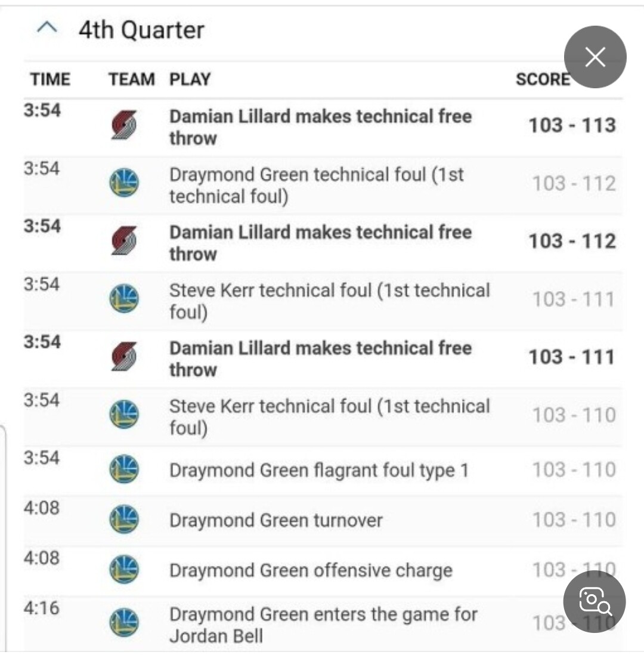Click the bold 103 - 113 score
The height and width of the screenshot is (655, 644).
pyautogui.click(x=572, y=125)
